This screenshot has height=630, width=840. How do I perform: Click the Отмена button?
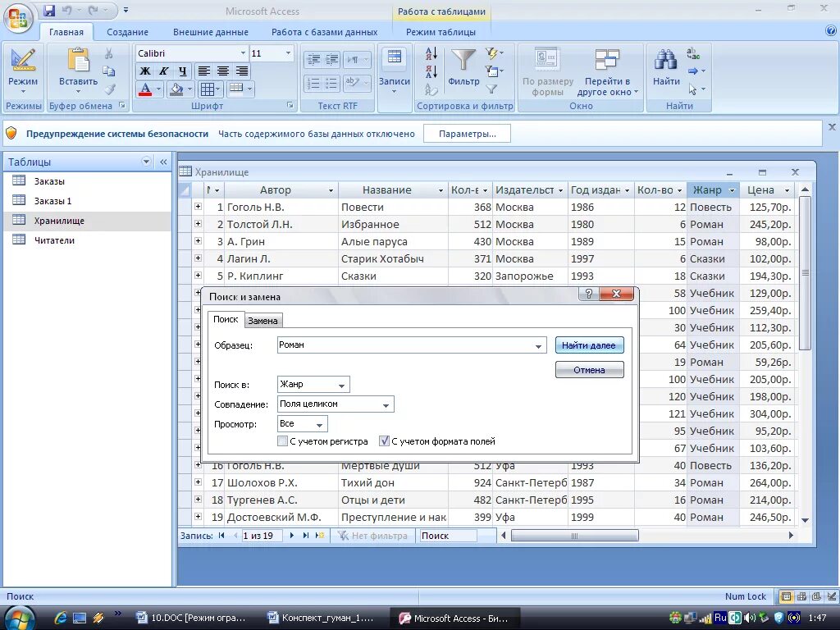[x=589, y=370]
